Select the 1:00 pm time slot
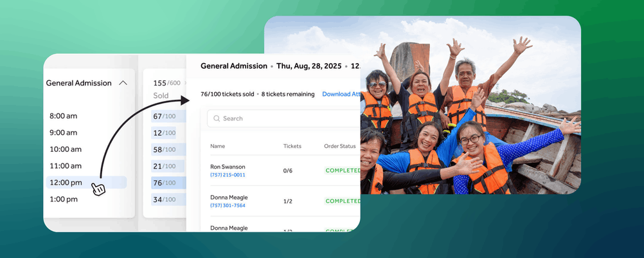Image resolution: width=644 pixels, height=258 pixels. [63, 199]
